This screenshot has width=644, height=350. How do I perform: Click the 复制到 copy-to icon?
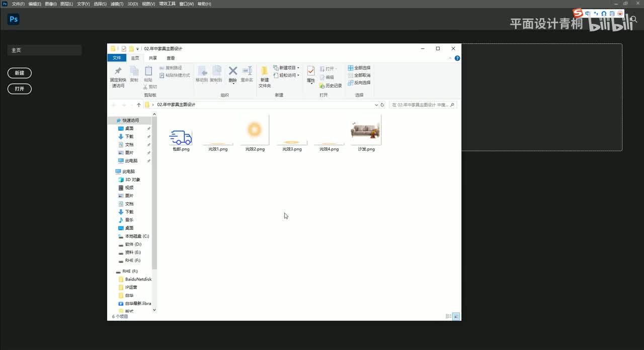pos(216,71)
